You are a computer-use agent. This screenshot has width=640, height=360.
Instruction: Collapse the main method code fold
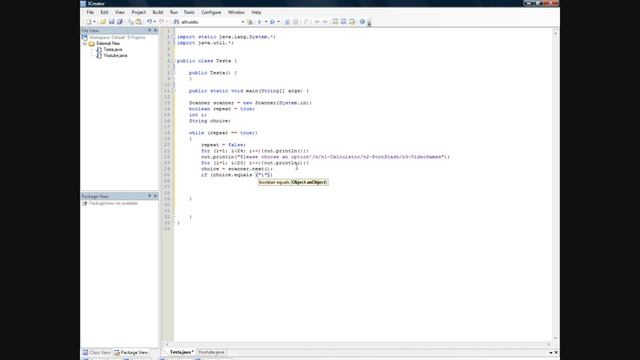[x=174, y=91]
